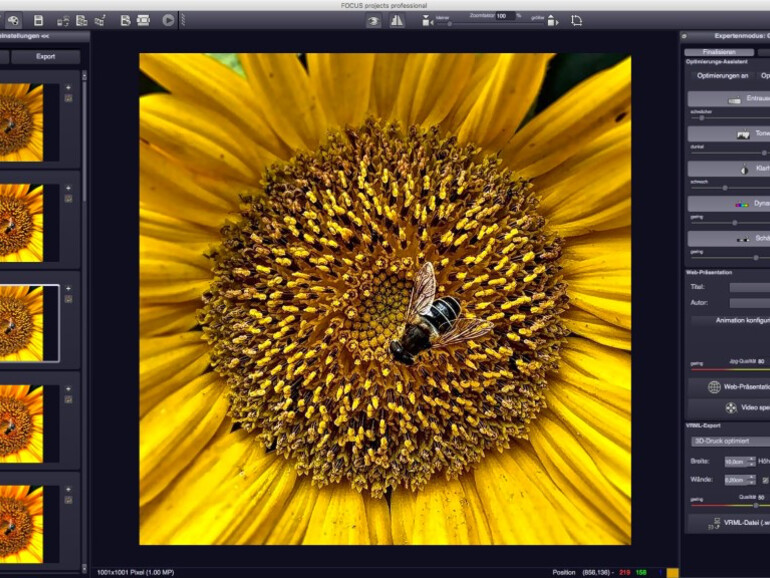Click the Optimierungen an button
Image resolution: width=770 pixels, height=578 pixels.
click(x=722, y=76)
